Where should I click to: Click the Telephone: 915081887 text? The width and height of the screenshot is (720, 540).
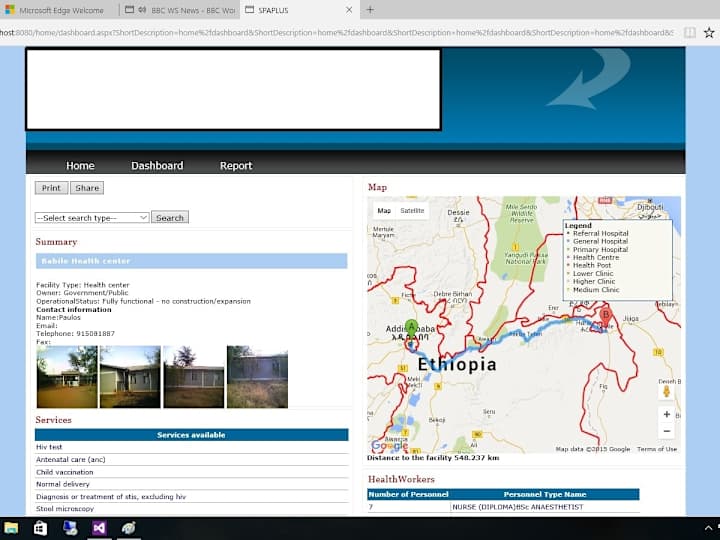coord(75,334)
